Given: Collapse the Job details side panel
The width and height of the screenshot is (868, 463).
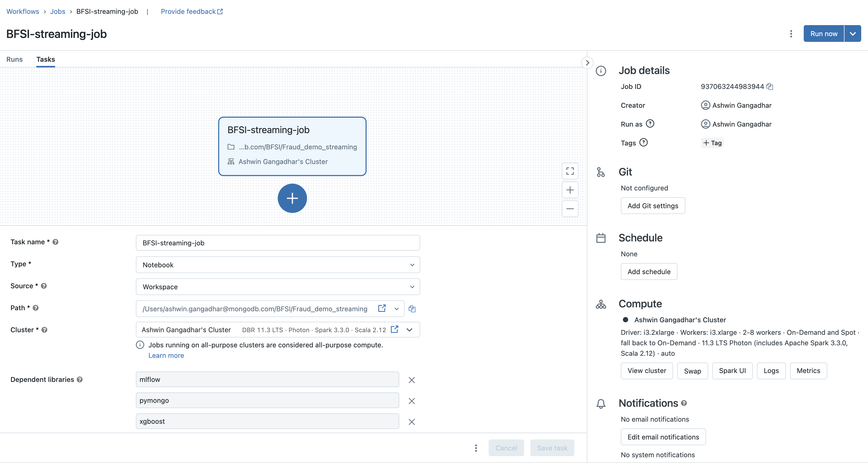Looking at the screenshot, I should tap(587, 63).
